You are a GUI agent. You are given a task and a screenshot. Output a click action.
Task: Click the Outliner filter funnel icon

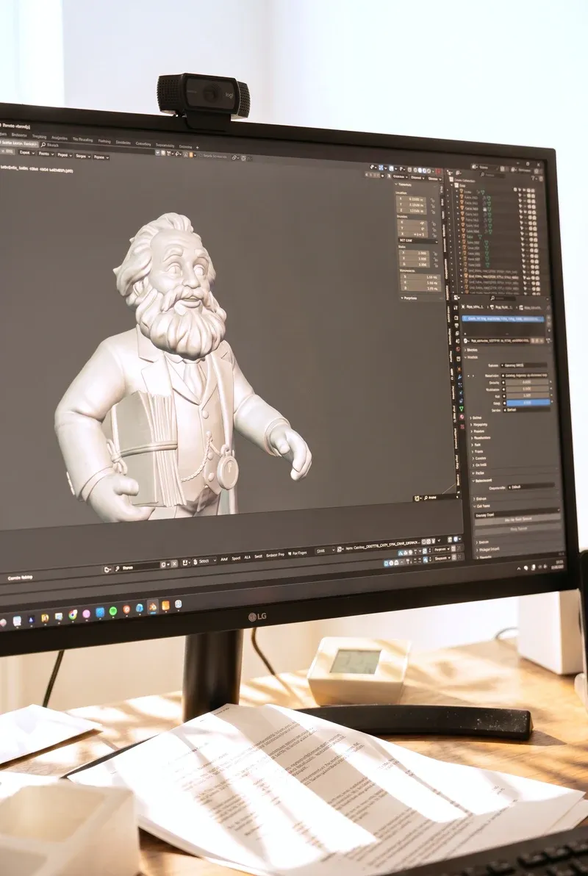pyautogui.click(x=533, y=179)
